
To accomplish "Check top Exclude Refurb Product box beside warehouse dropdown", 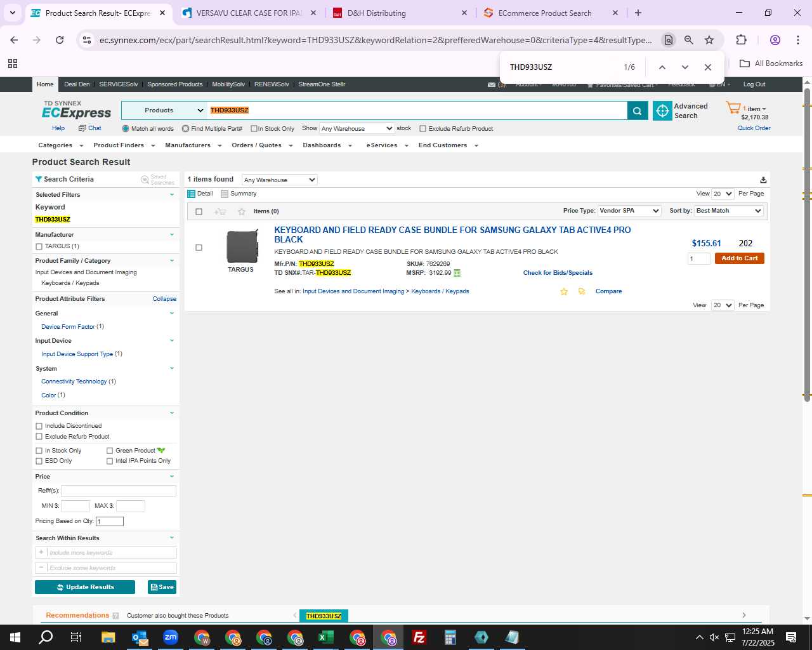I will (x=422, y=129).
